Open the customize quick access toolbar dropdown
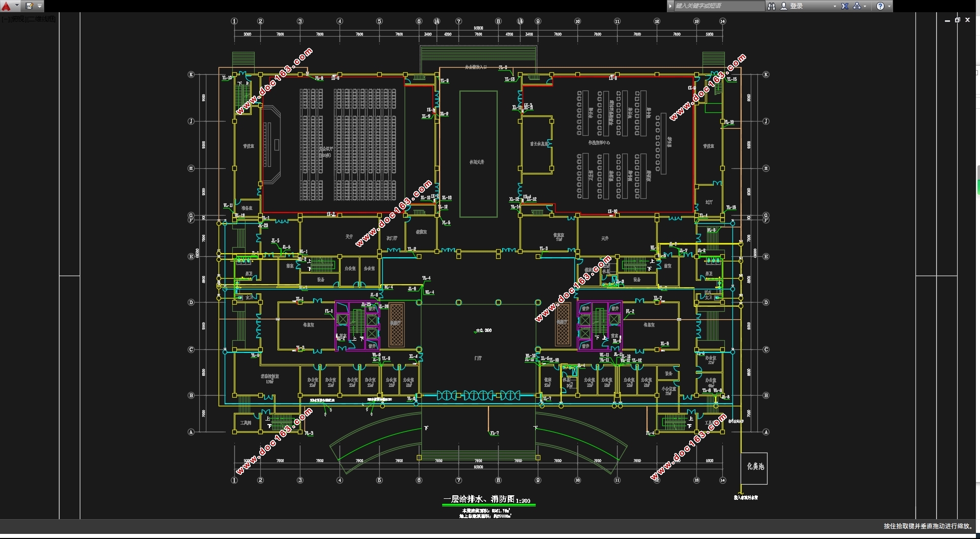 40,6
